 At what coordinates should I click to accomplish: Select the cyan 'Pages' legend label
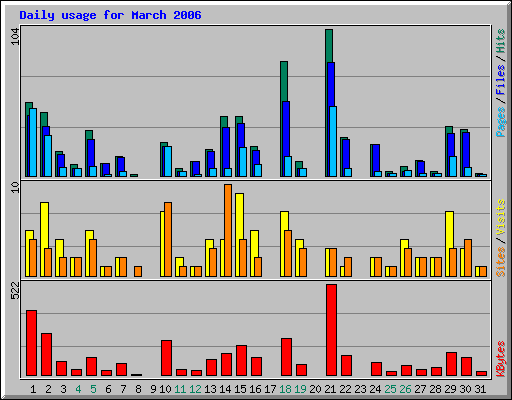click(501, 122)
